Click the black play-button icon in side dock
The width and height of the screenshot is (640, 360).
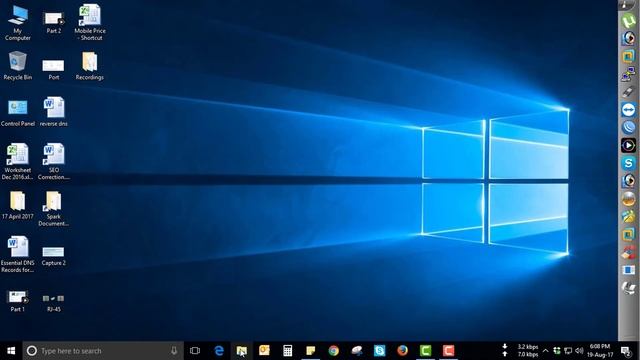point(629,145)
